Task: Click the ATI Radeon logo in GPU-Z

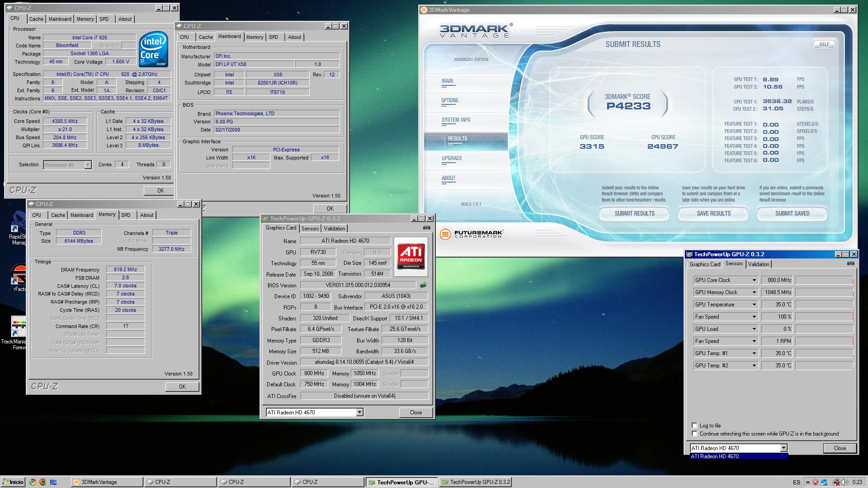Action: 411,256
